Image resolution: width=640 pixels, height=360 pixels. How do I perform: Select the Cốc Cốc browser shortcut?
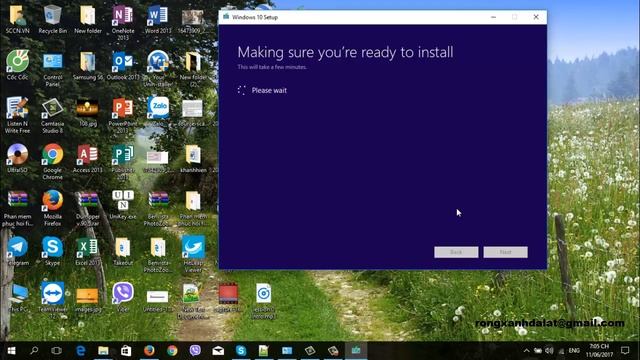tap(17, 65)
